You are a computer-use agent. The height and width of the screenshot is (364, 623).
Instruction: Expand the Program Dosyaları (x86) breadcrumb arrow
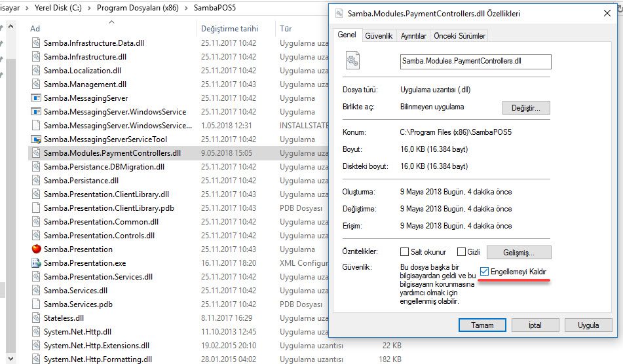coord(187,8)
